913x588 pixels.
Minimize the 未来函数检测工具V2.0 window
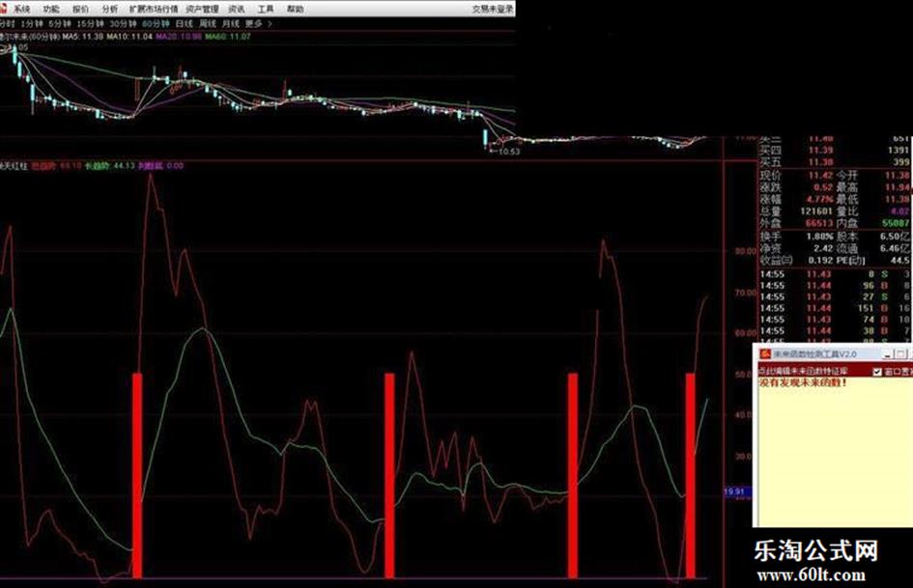pos(887,354)
